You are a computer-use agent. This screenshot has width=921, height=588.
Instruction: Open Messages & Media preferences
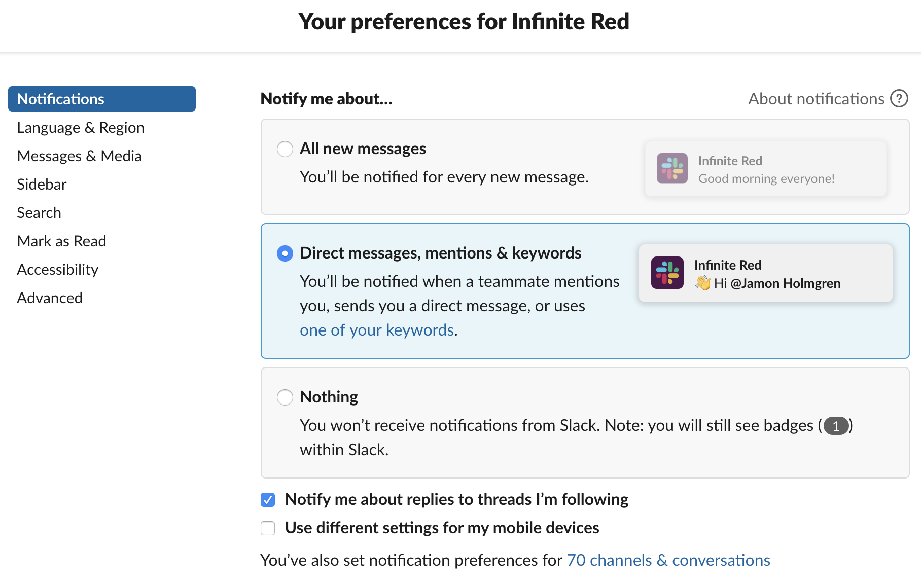tap(79, 156)
